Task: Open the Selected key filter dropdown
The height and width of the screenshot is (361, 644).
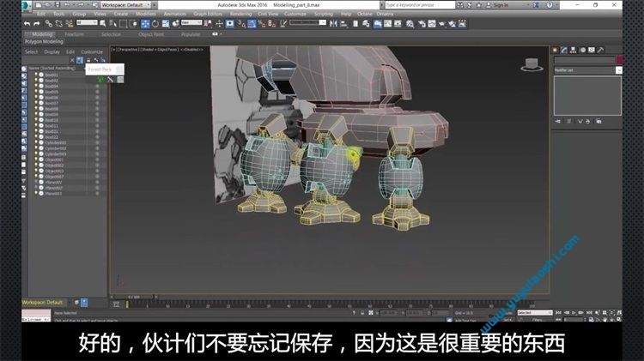Action: click(x=534, y=313)
